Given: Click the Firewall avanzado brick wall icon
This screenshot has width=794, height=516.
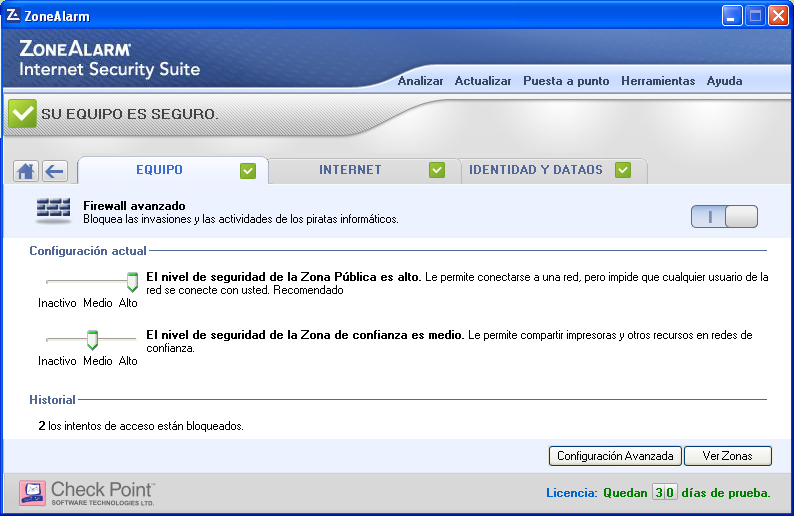Looking at the screenshot, I should click(x=53, y=211).
